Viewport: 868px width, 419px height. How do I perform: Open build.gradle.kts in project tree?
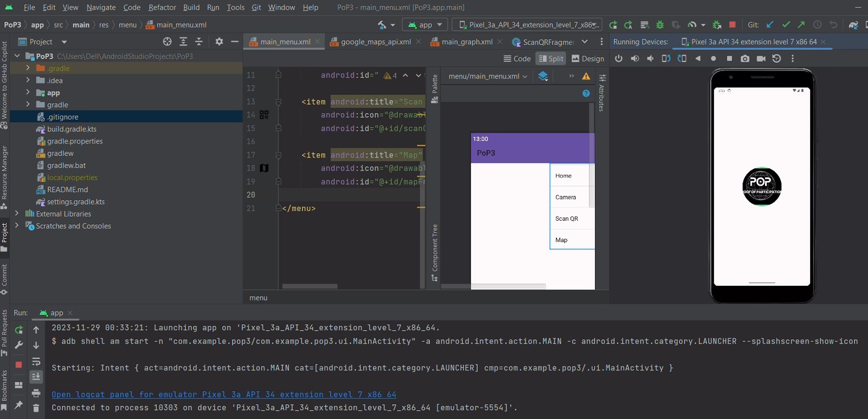(x=72, y=129)
